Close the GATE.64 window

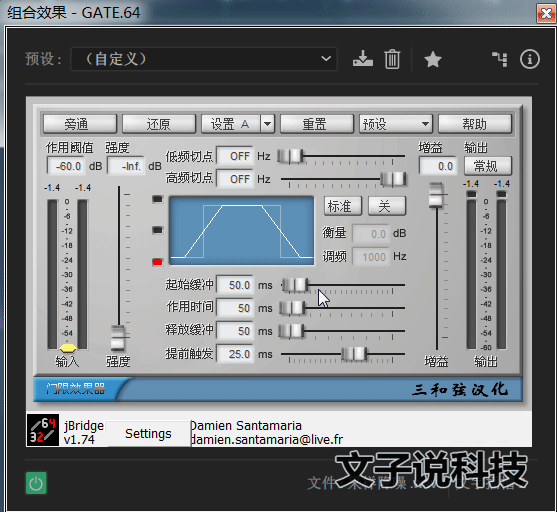[546, 14]
